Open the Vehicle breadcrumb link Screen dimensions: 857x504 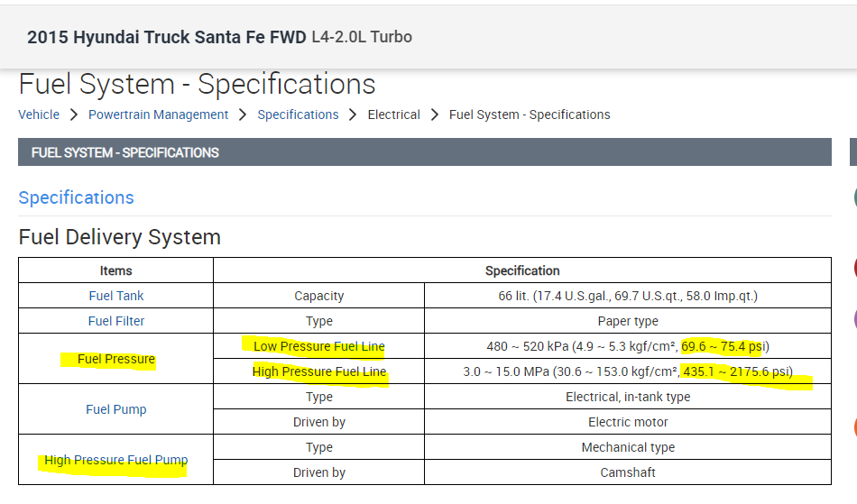pos(39,115)
